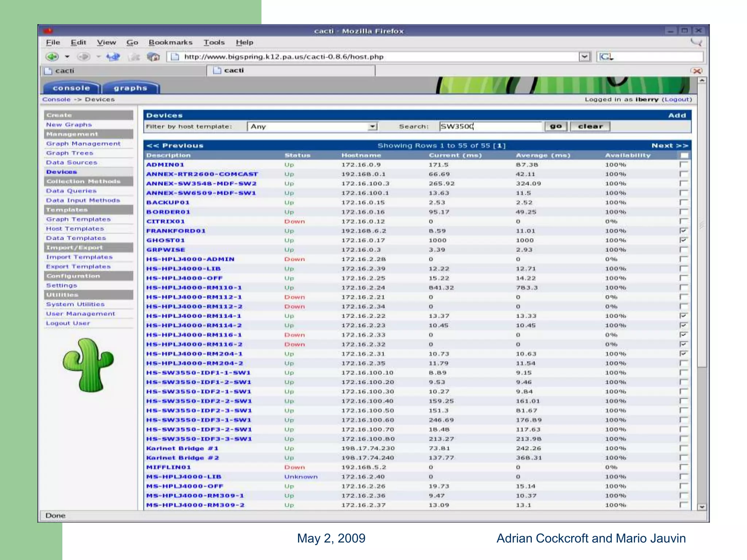Open the File menu

point(53,42)
